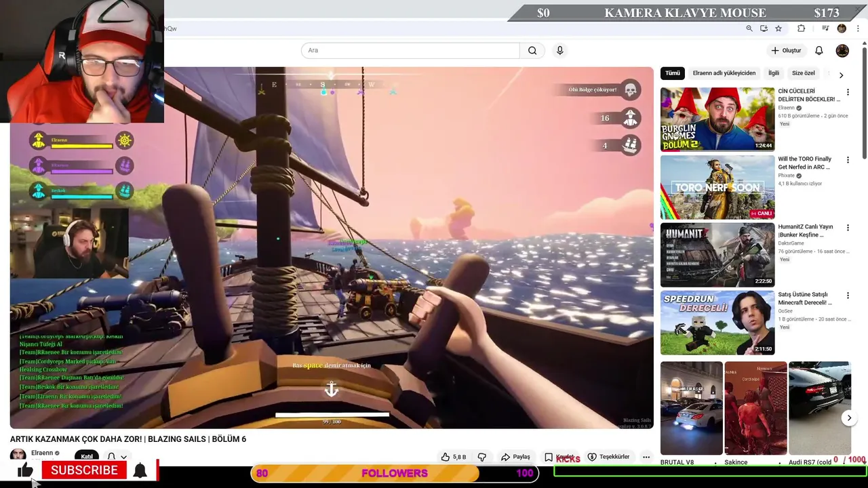
Task: Open the channel notification bell dropdown
Action: (116, 457)
